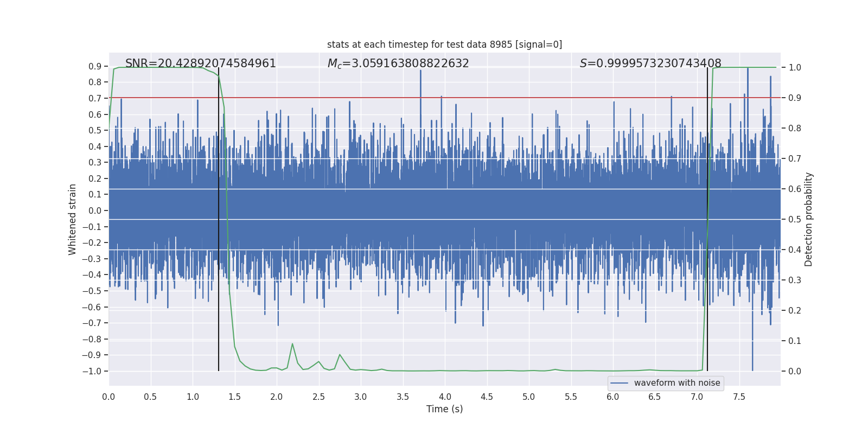Click the legend entry 'waveform with noise'
The height and width of the screenshot is (434, 868).
pyautogui.click(x=677, y=383)
